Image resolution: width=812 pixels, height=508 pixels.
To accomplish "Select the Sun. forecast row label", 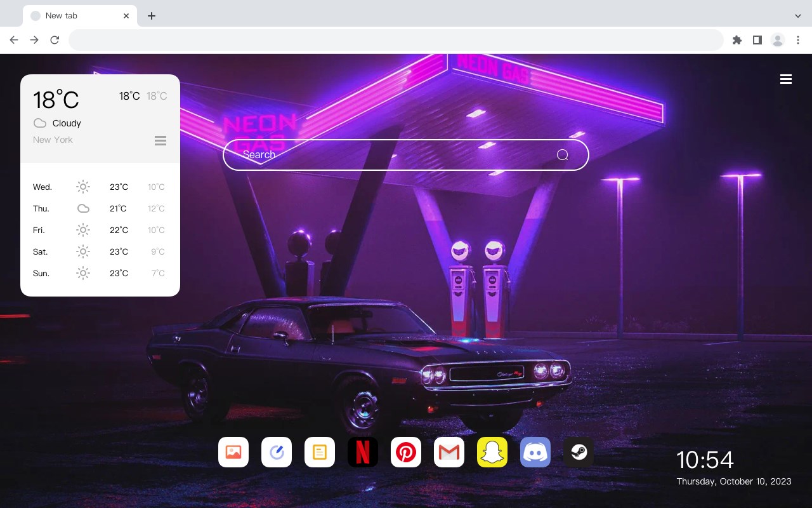I will pyautogui.click(x=41, y=273).
